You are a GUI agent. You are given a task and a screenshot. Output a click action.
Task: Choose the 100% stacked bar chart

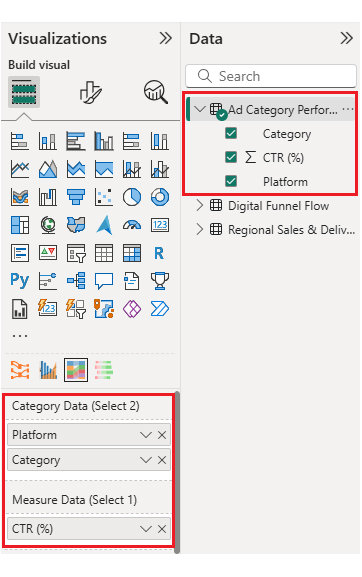132,141
